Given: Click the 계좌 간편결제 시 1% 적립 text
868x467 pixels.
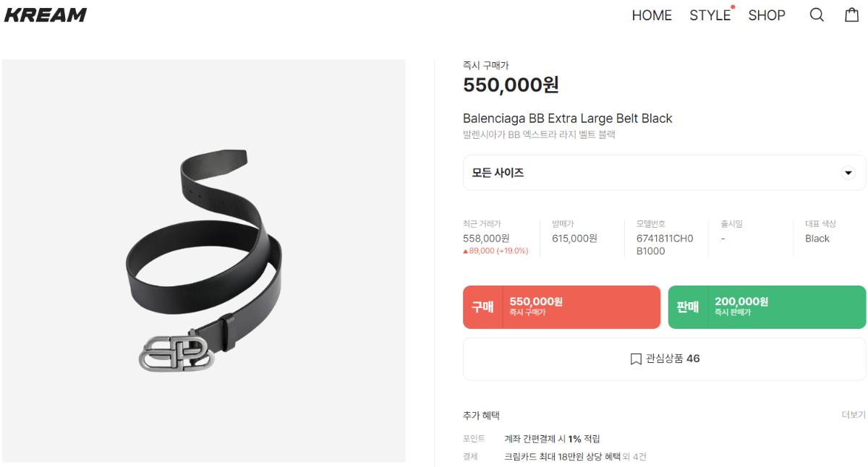Looking at the screenshot, I should [552, 439].
